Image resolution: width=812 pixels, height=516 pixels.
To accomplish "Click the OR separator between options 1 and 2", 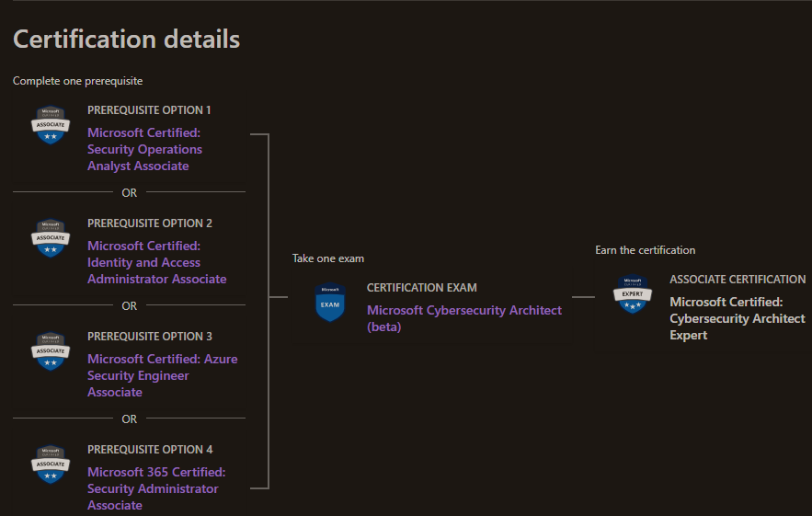I will click(x=130, y=193).
